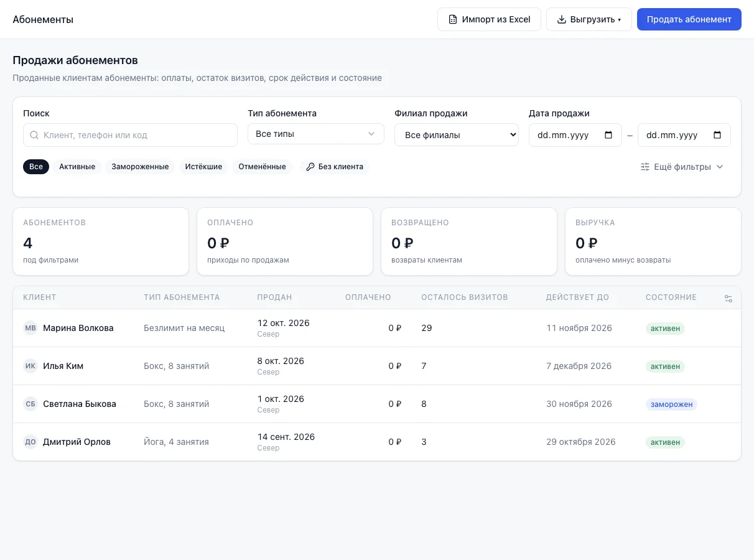754x560 pixels.
Task: Click the ДО avatar for Дмитрий Орлов
Action: click(x=30, y=442)
